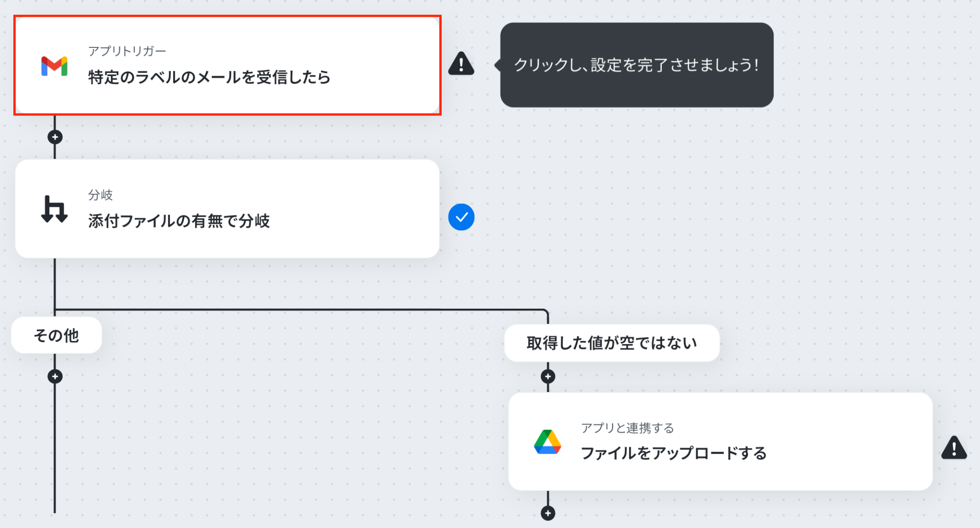Click the アプリトリガー subtitle text
The image size is (980, 528).
click(127, 51)
